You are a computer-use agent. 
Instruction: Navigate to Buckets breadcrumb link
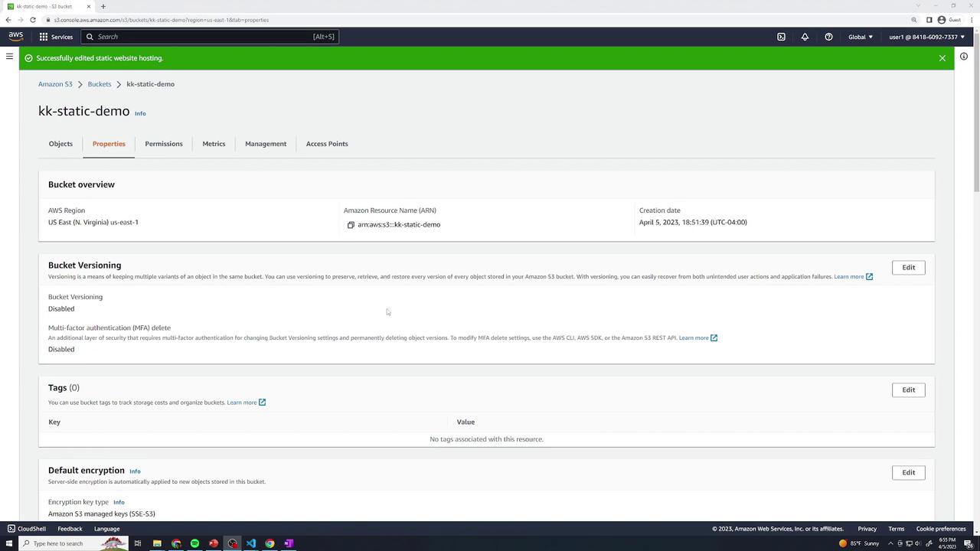coord(100,84)
